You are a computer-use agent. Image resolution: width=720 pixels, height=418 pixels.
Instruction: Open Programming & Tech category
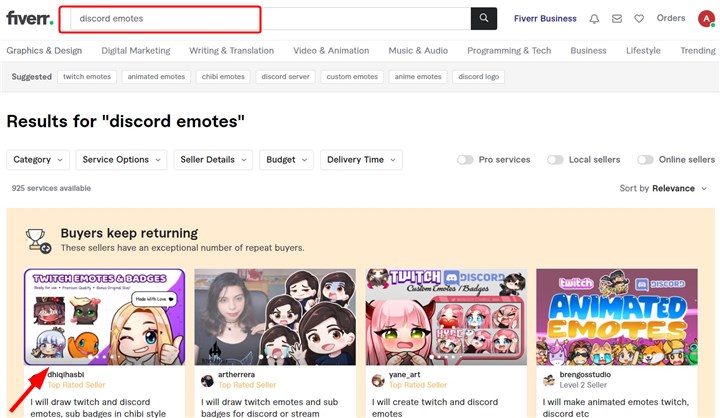coord(509,51)
